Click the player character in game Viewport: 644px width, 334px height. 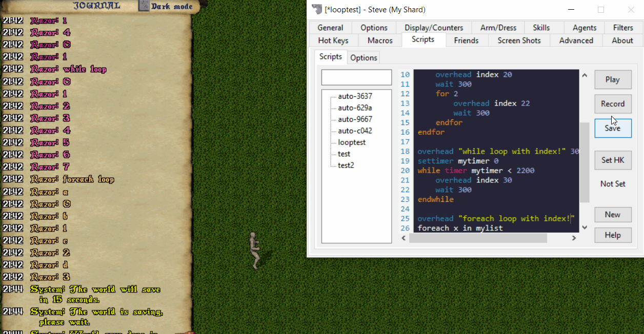(254, 250)
